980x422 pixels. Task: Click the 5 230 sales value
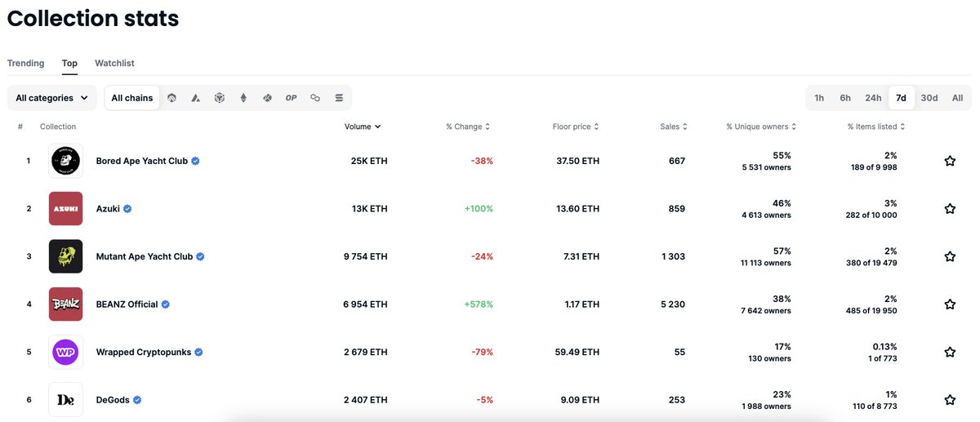[671, 304]
